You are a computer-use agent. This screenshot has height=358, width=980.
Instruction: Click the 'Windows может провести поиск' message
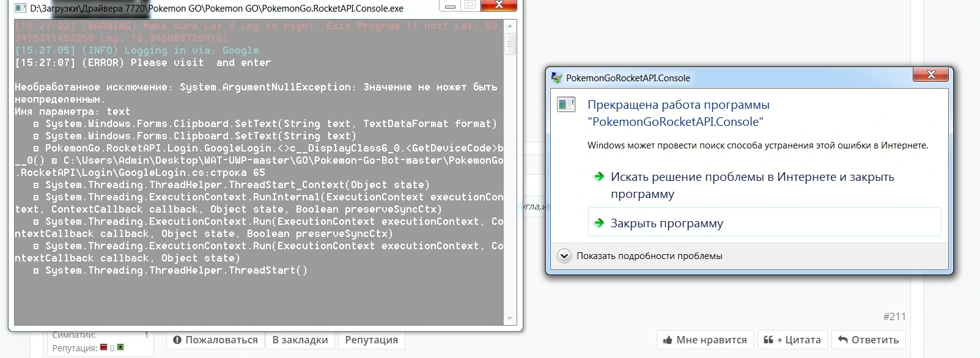(757, 145)
